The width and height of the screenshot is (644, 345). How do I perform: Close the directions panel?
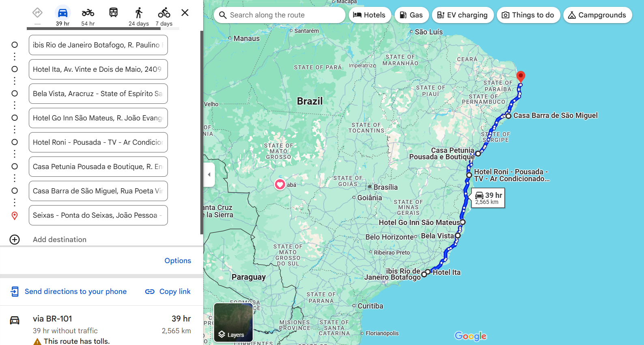pos(185,13)
